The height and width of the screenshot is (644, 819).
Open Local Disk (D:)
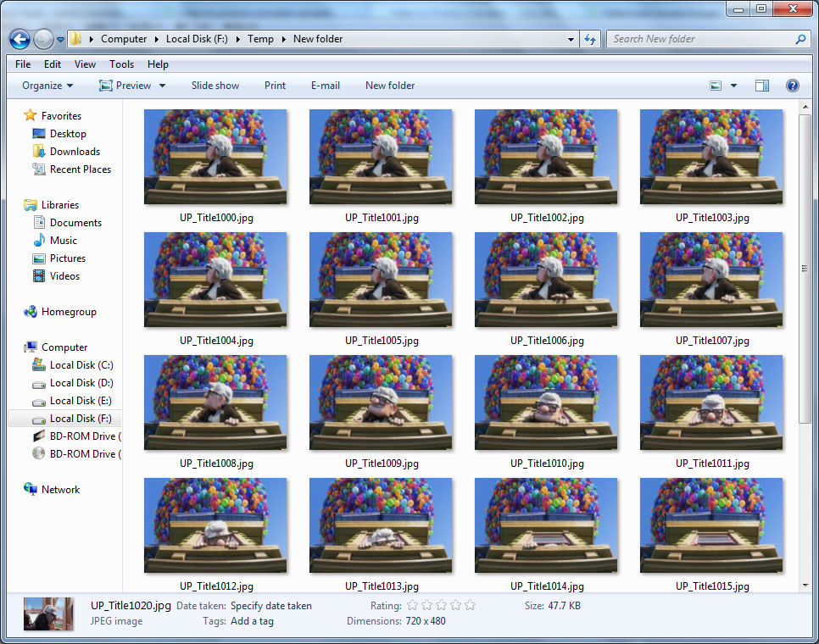tap(81, 383)
